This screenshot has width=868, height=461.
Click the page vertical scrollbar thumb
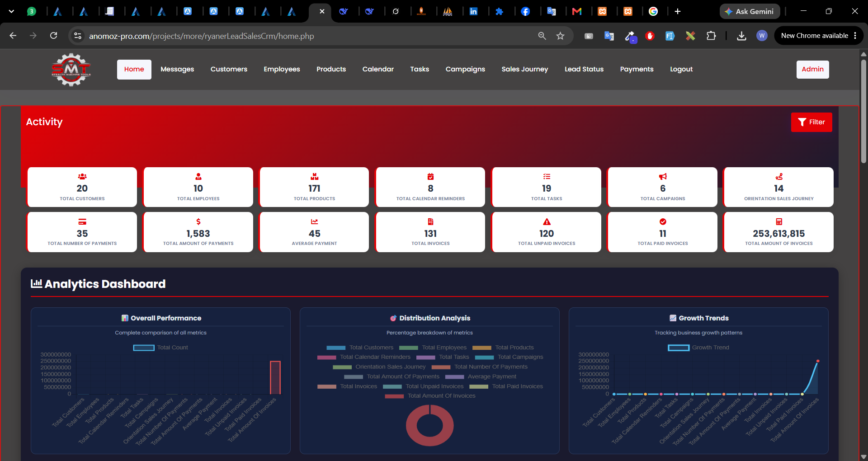click(863, 111)
